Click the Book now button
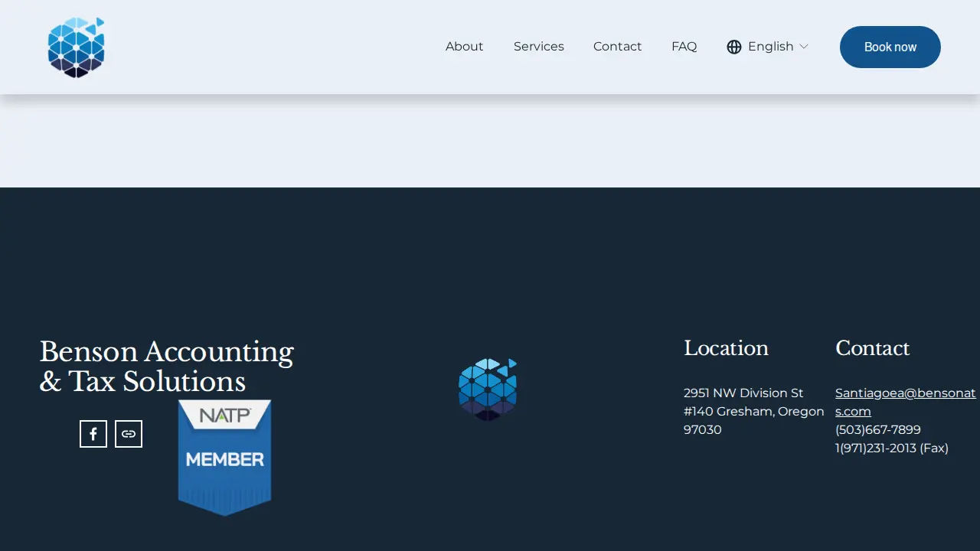Viewport: 980px width, 551px height. coord(890,47)
